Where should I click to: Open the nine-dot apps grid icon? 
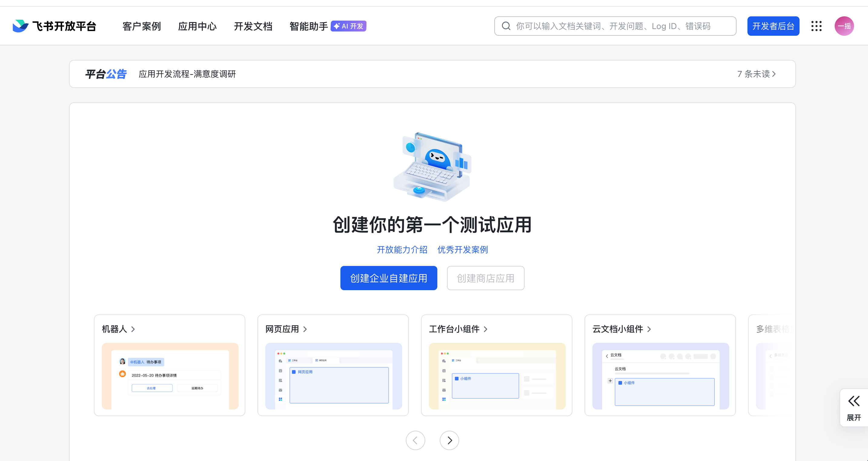(x=816, y=26)
